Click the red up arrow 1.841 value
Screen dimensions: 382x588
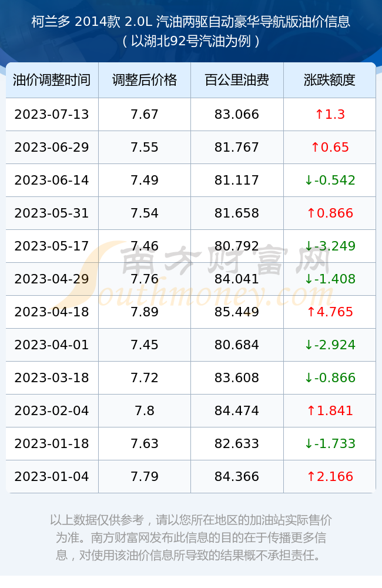pos(330,410)
